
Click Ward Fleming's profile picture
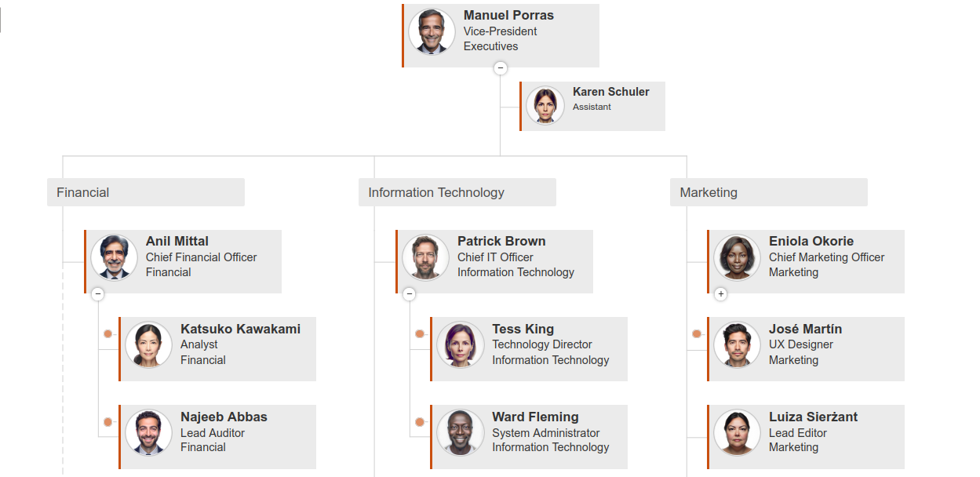point(461,432)
